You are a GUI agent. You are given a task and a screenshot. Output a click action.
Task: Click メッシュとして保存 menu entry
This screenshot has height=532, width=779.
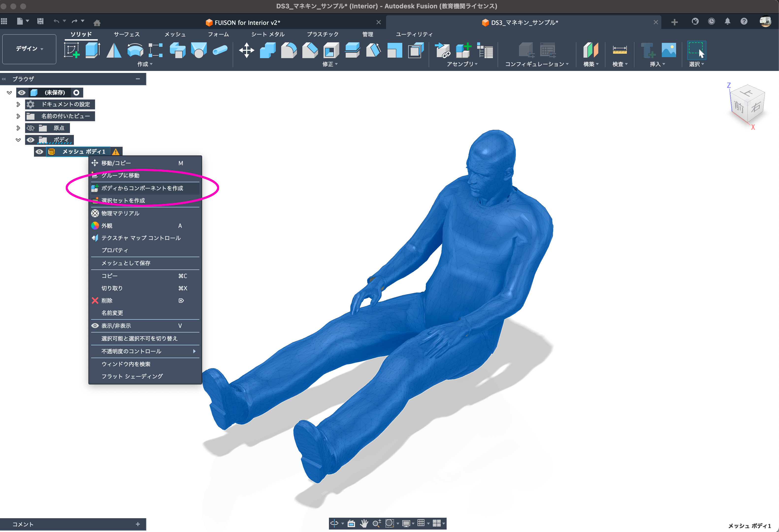pos(126,263)
